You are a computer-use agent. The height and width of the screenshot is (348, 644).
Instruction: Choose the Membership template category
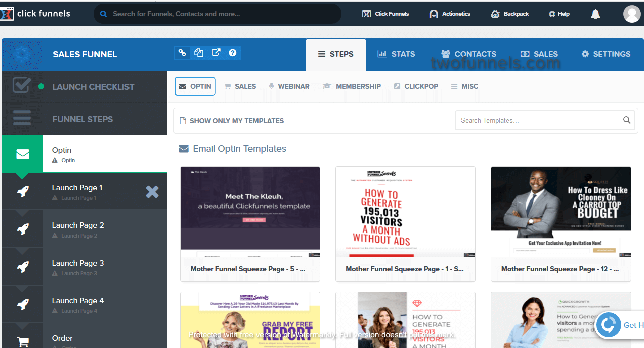(x=351, y=86)
